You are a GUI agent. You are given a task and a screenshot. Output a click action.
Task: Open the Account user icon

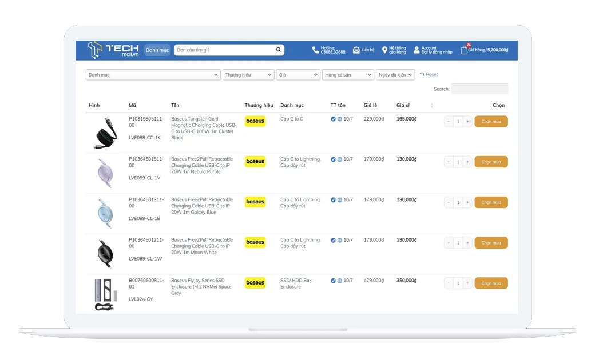(x=416, y=50)
